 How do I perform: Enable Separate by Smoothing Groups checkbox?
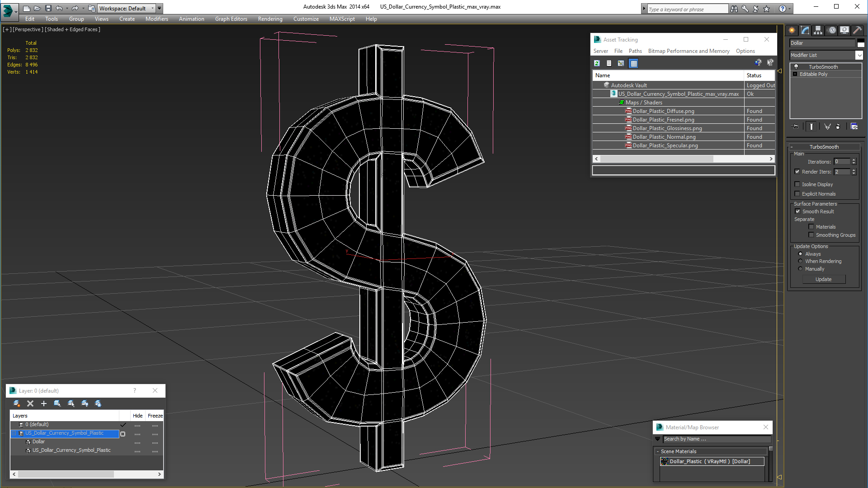point(811,235)
